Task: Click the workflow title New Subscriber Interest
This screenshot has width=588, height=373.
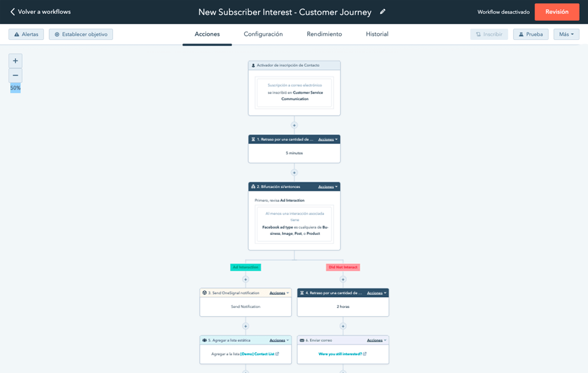Action: [285, 12]
